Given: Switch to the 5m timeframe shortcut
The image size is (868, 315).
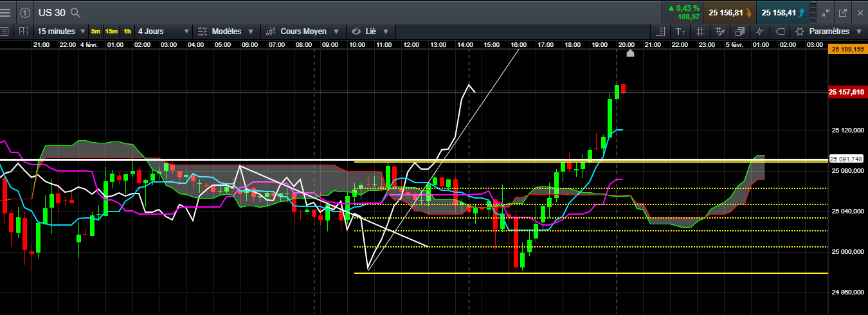Looking at the screenshot, I should tap(96, 32).
